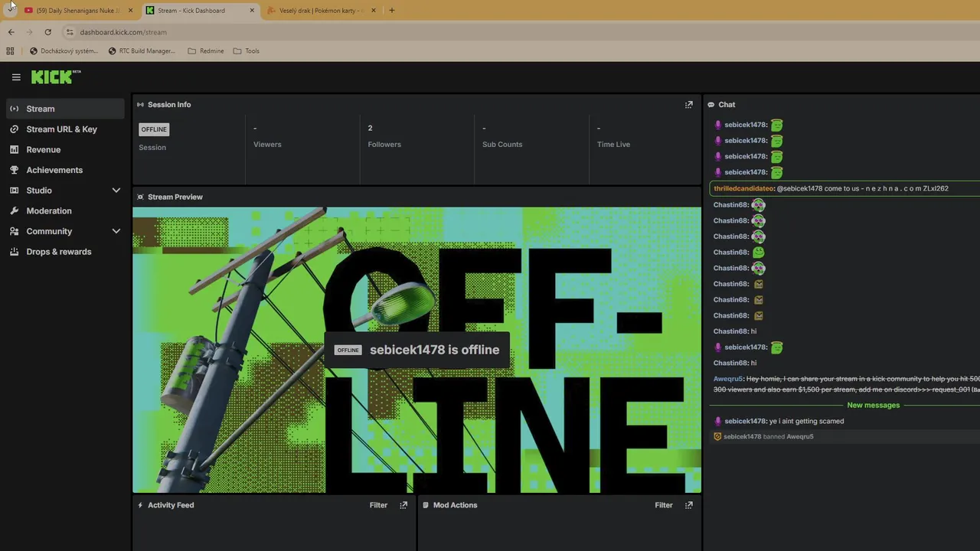Open the Tools bookmarks folder
This screenshot has height=551, width=980.
point(247,51)
